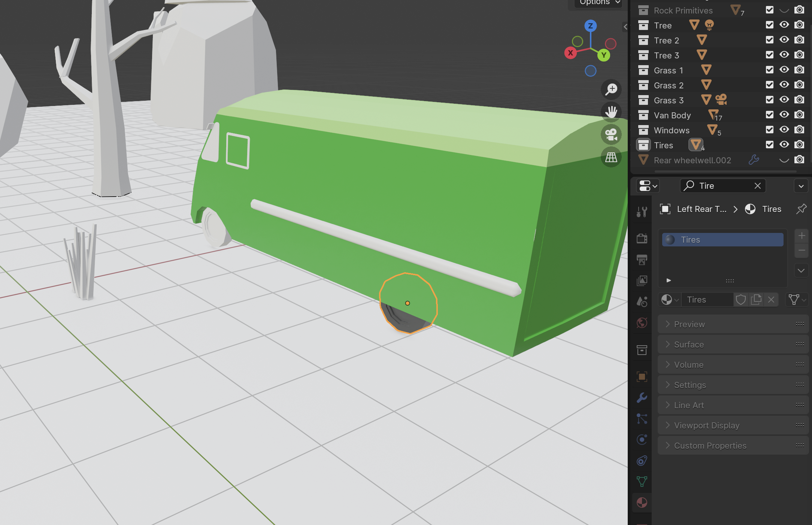This screenshot has height=525, width=812.
Task: Uncheck the Tree collection checkbox
Action: [770, 25]
